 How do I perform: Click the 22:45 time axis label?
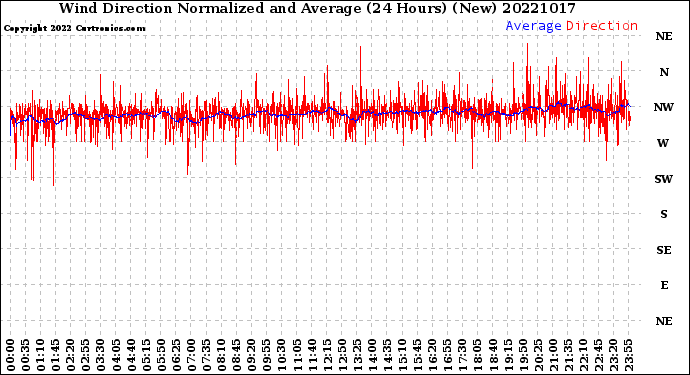[598, 355]
